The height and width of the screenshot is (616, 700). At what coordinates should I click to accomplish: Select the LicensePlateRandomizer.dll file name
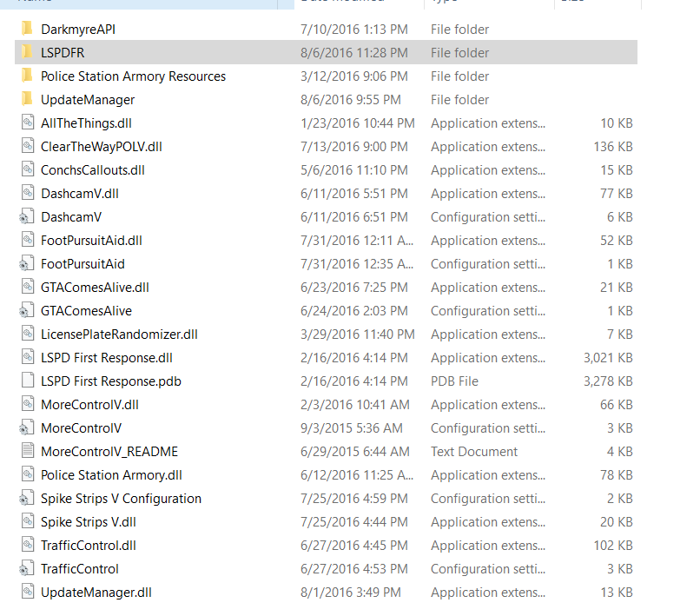[x=119, y=334]
